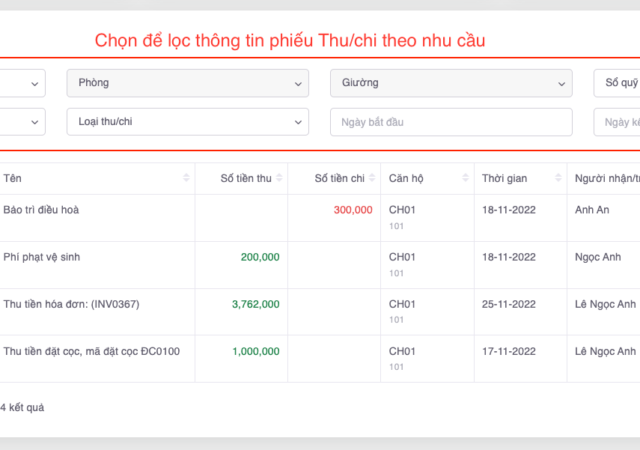Toggle sort icon on Căn hộ header
The width and height of the screenshot is (640, 450).
click(465, 178)
